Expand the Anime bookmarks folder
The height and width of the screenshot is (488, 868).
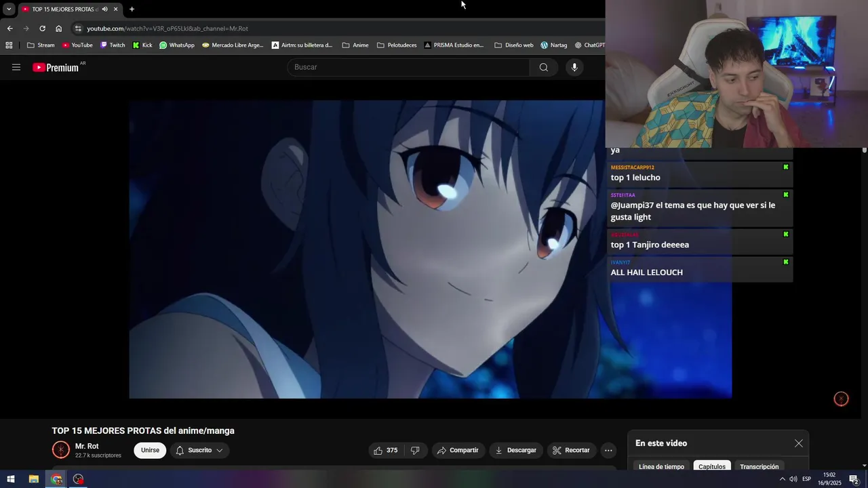pyautogui.click(x=355, y=45)
